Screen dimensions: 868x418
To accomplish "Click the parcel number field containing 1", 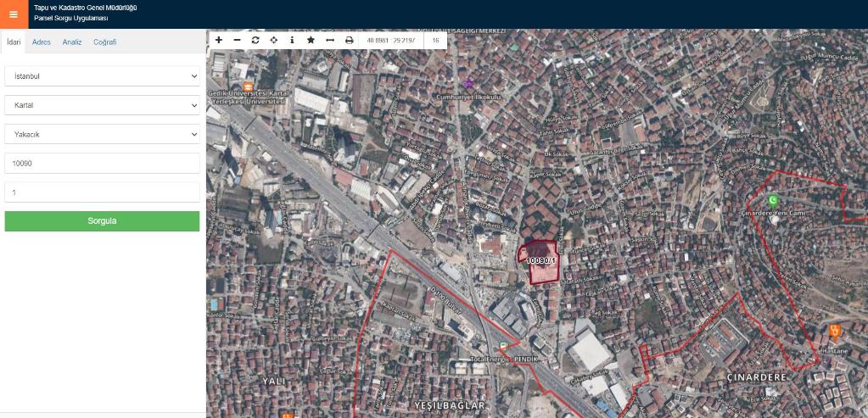I will (102, 192).
